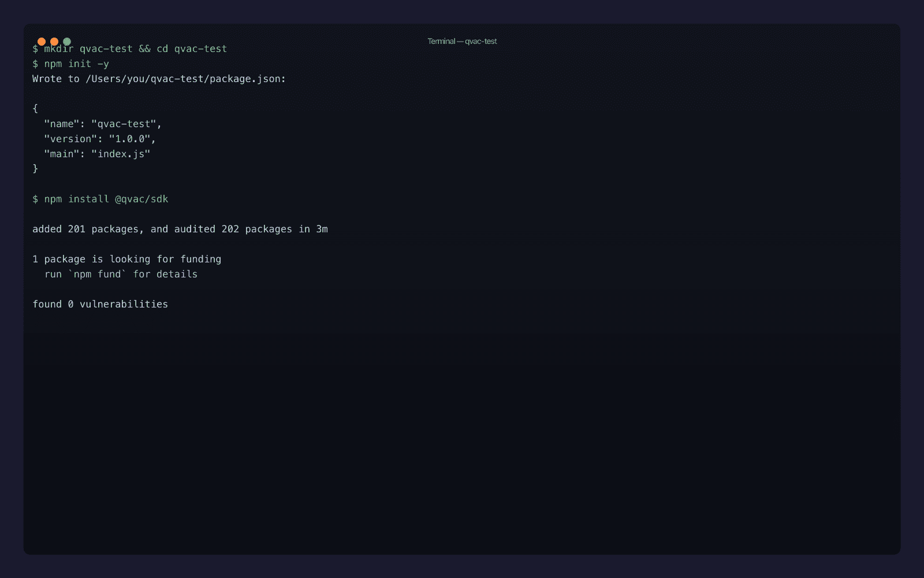Click the closing brace of the JSON output
This screenshot has height=578, width=924.
click(35, 168)
